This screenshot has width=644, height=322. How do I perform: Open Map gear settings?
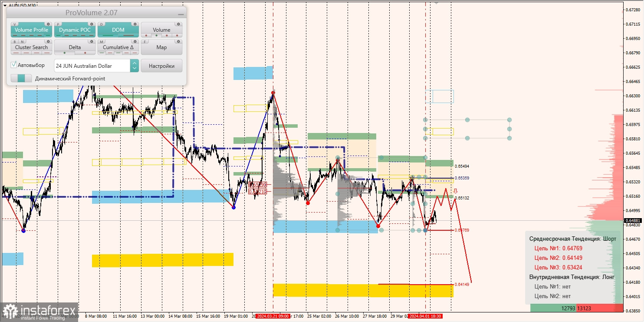coord(178,42)
